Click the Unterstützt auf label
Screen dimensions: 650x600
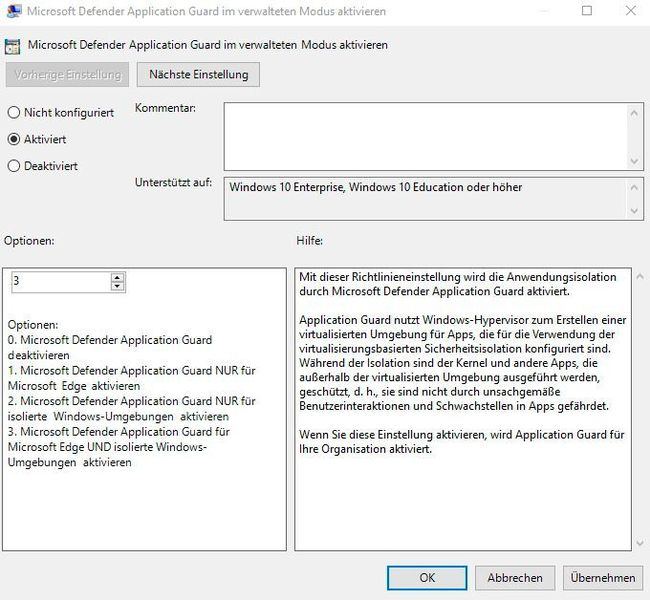pos(173,182)
